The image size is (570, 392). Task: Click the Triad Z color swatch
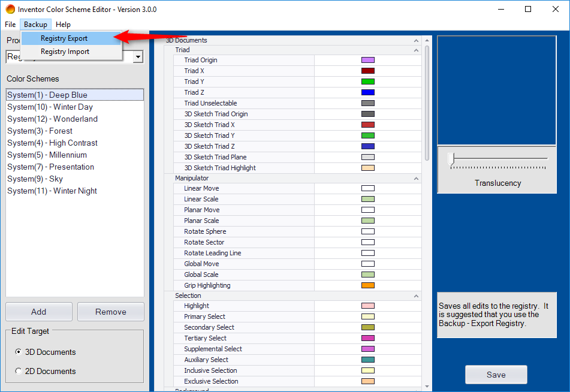tap(368, 92)
